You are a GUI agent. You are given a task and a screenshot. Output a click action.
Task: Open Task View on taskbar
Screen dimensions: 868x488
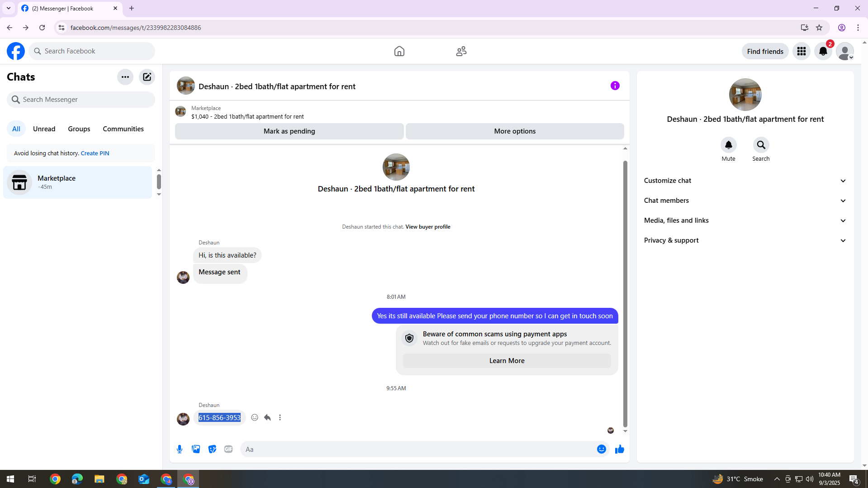point(32,479)
